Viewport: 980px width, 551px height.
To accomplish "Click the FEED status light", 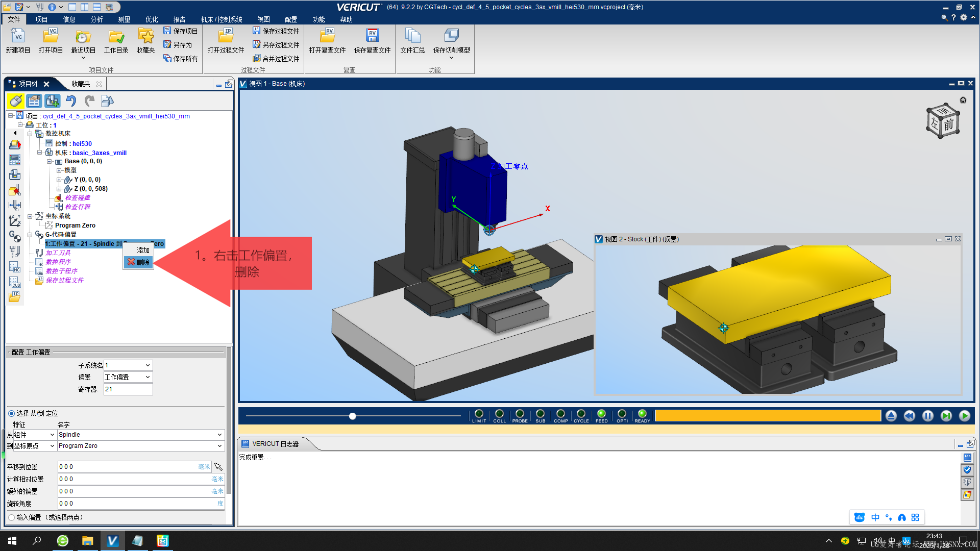I will click(x=601, y=414).
